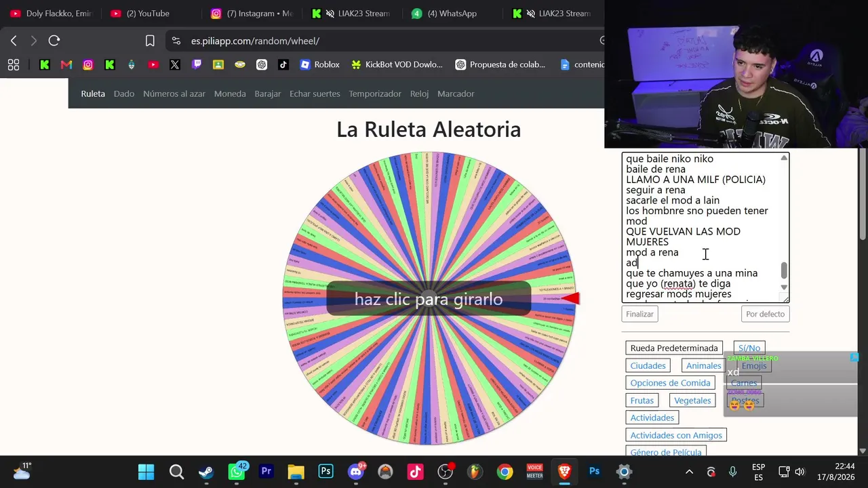This screenshot has width=868, height=488.
Task: Open Windows Search from the taskbar
Action: 176,472
